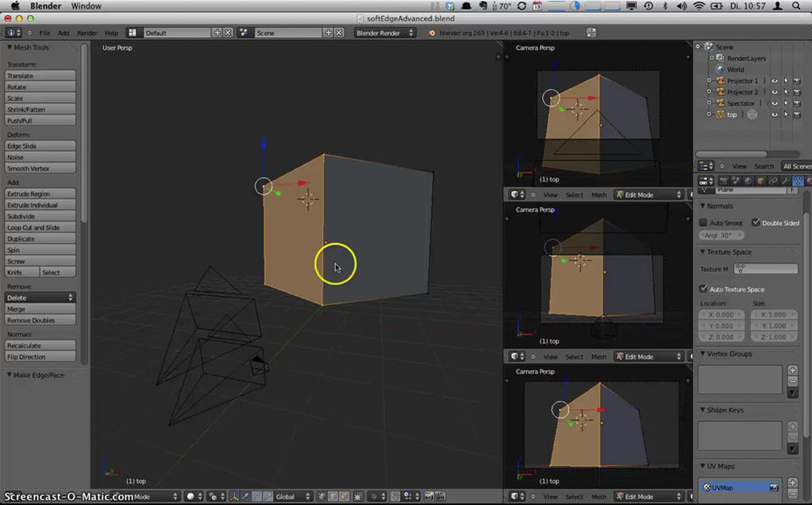Select the Modifiers wrench properties tab

pyautogui.click(x=785, y=181)
